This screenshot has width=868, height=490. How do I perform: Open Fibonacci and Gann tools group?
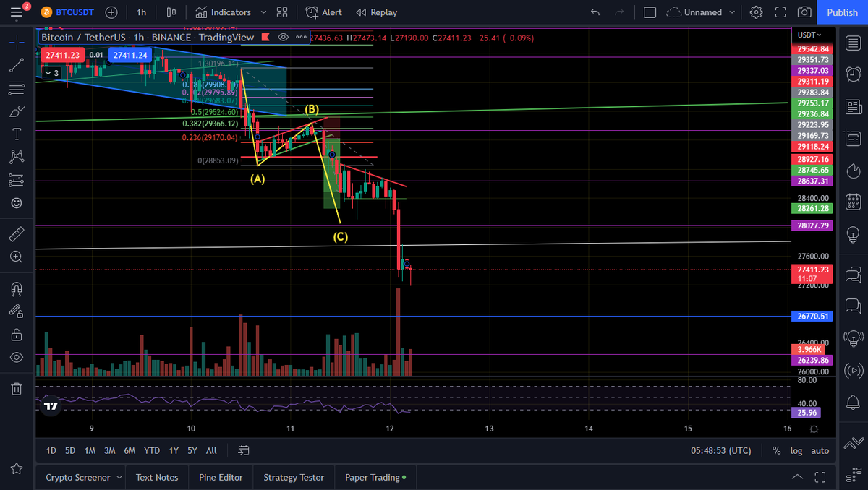(x=16, y=88)
